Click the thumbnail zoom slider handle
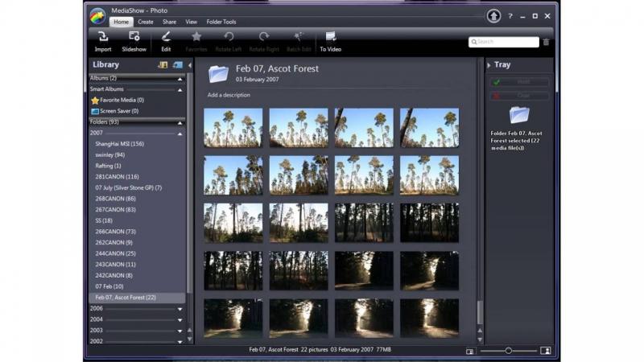Viewport: 644px width, 362px height. (509, 351)
